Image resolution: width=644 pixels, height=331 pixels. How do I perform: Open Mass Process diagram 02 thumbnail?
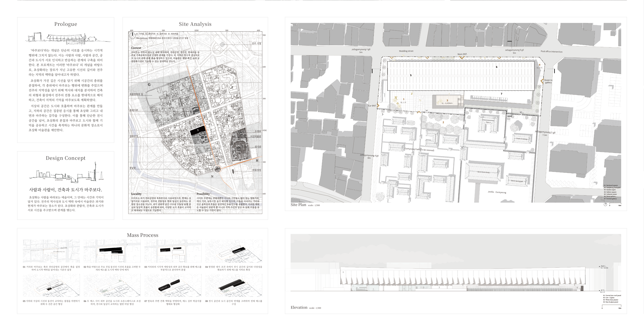pos(112,251)
